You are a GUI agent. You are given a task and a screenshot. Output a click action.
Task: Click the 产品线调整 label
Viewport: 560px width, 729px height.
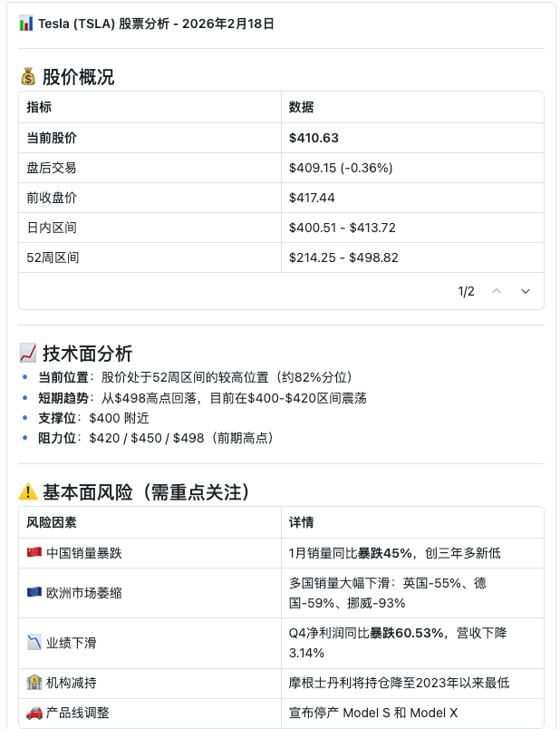[x=78, y=713]
